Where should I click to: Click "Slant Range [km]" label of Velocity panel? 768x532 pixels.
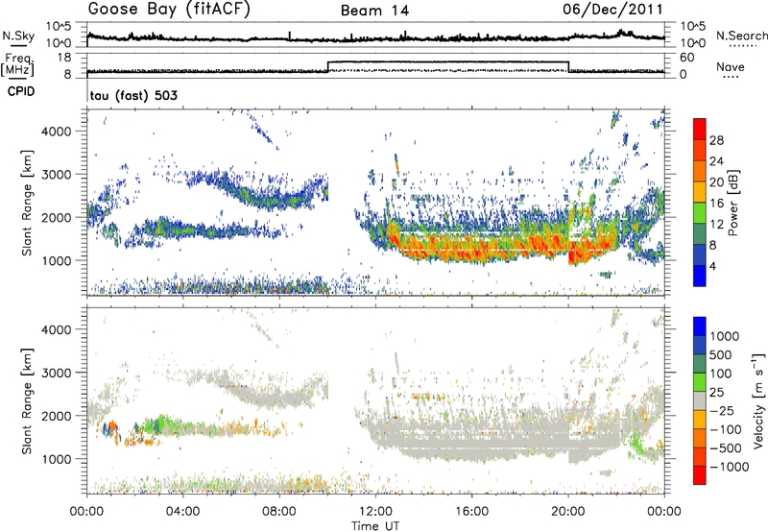pyautogui.click(x=27, y=401)
